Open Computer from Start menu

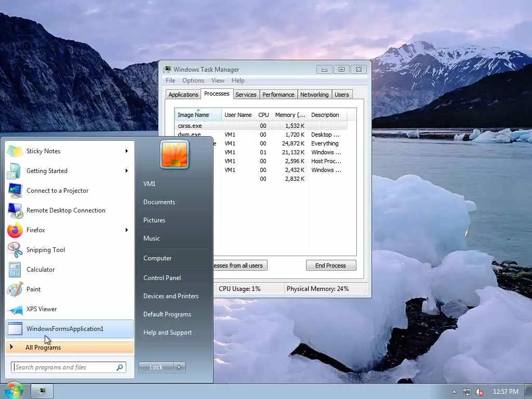tap(157, 258)
